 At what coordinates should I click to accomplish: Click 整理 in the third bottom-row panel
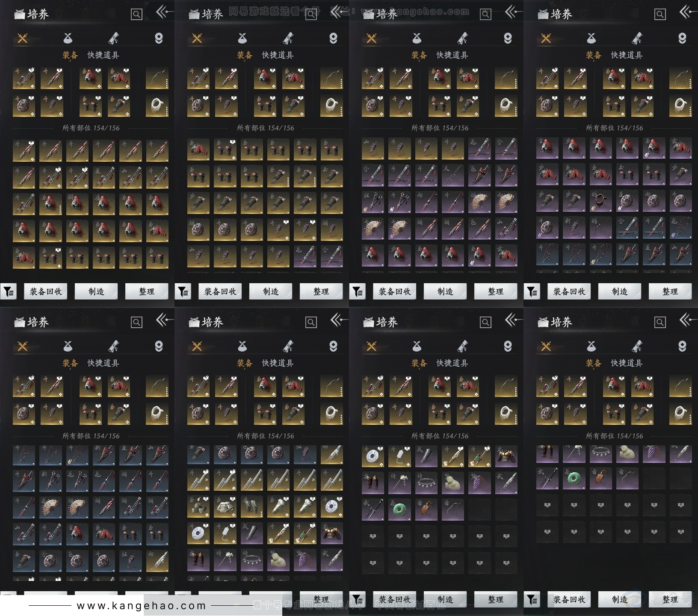[496, 600]
